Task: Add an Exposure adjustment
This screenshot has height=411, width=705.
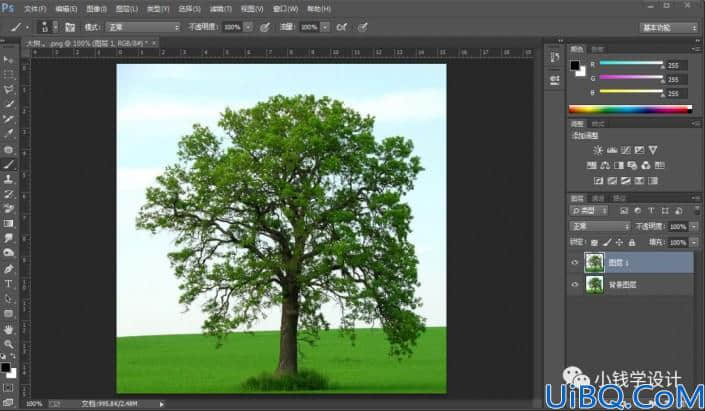Action: 639,150
